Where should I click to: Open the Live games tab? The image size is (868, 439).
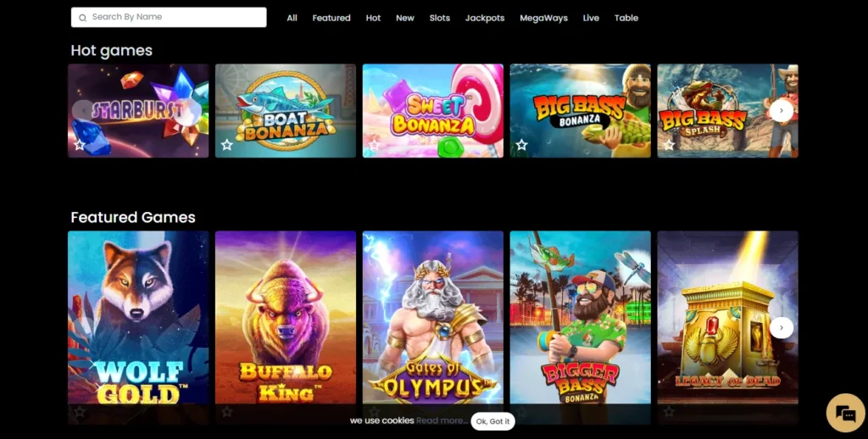click(x=591, y=18)
